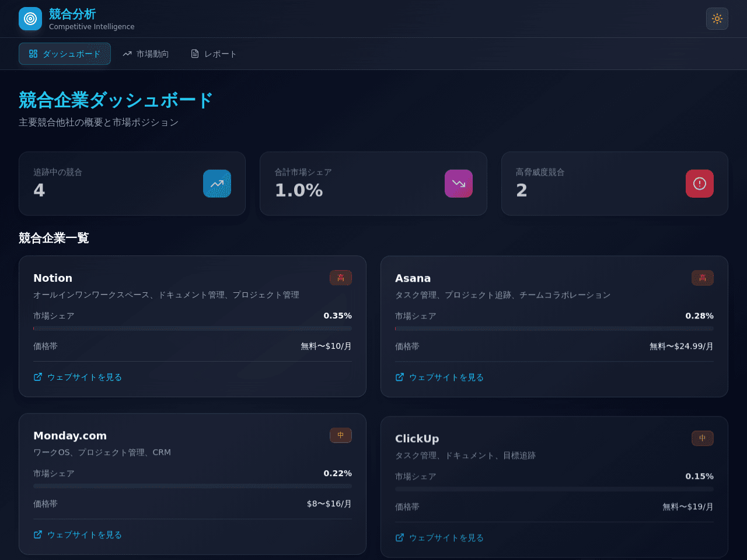Click the 競合企業ダッシュボード page heading
Image resolution: width=747 pixels, height=560 pixels.
click(x=116, y=100)
